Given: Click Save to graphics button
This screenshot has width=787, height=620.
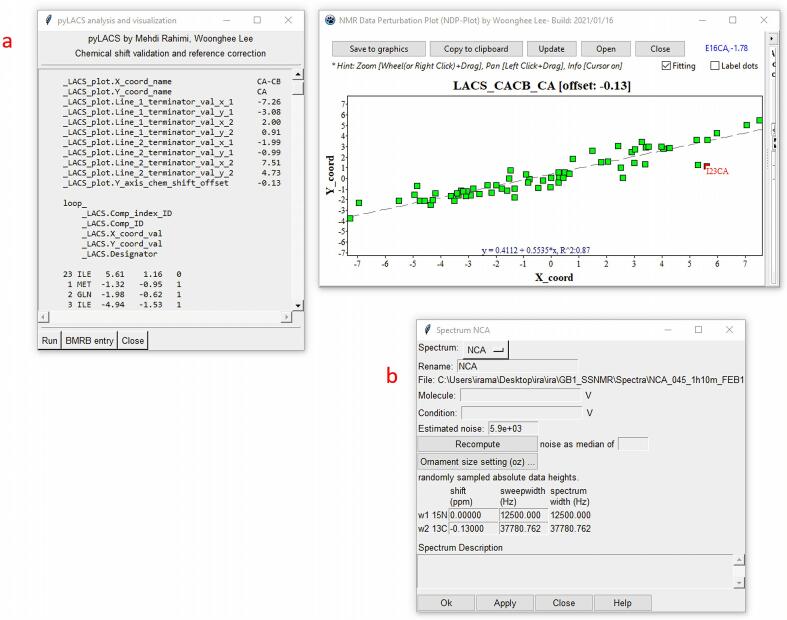Looking at the screenshot, I should point(378,48).
